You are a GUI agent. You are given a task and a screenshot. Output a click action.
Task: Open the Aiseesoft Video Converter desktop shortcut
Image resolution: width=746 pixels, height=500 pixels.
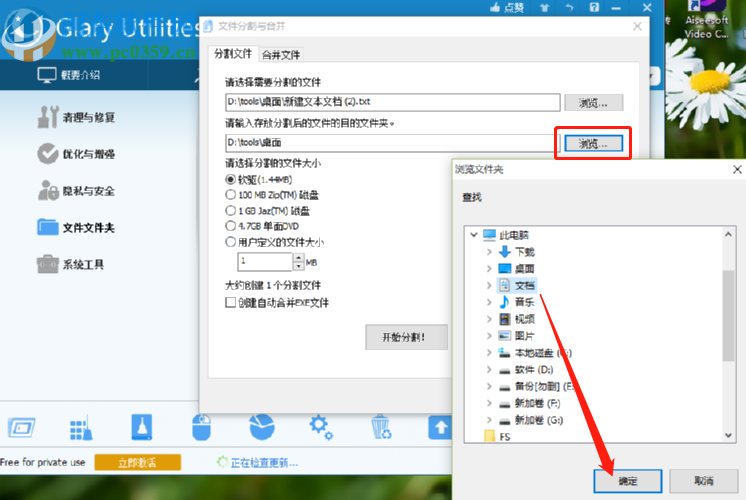pyautogui.click(x=706, y=20)
